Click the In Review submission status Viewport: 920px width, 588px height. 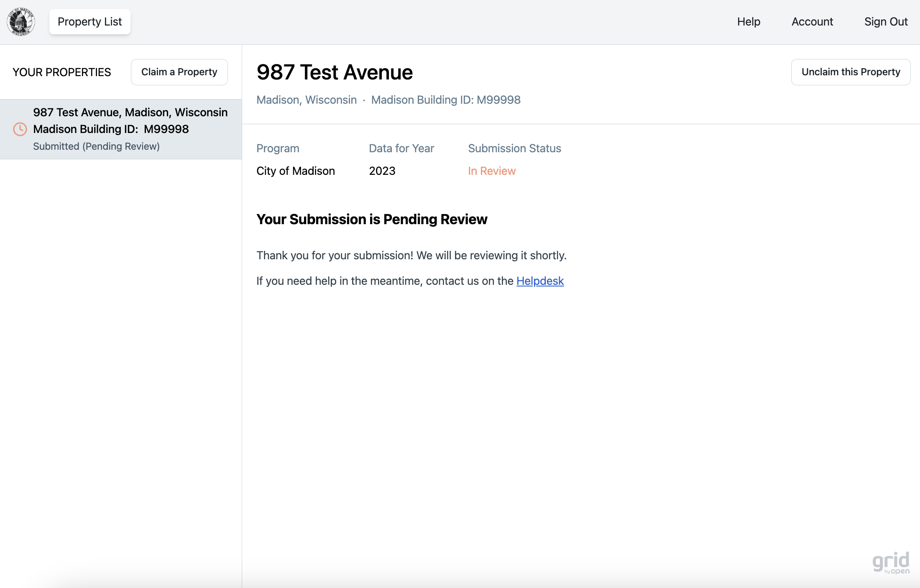[491, 171]
